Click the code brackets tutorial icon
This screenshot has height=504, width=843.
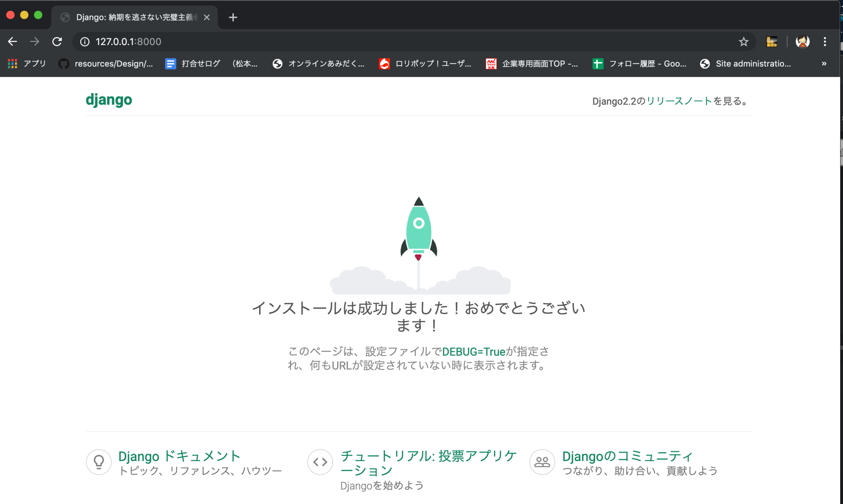click(320, 462)
